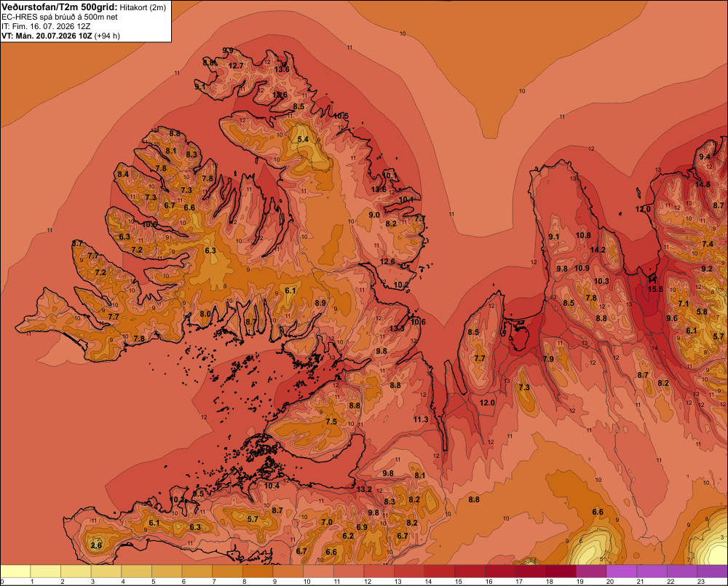728x586 pixels.
Task: Select the 7.5 temperature label
Action: 331,421
